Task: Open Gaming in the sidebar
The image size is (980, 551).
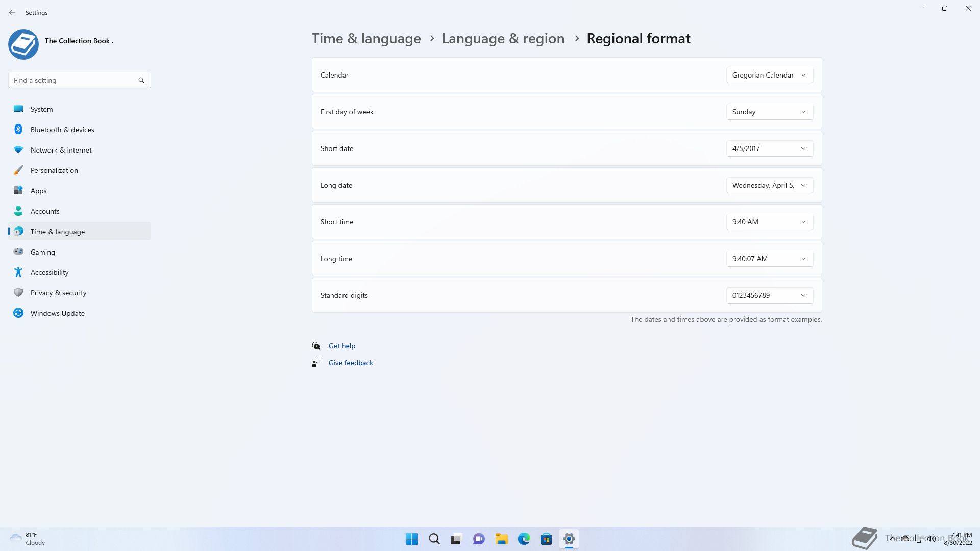Action: click(42, 252)
